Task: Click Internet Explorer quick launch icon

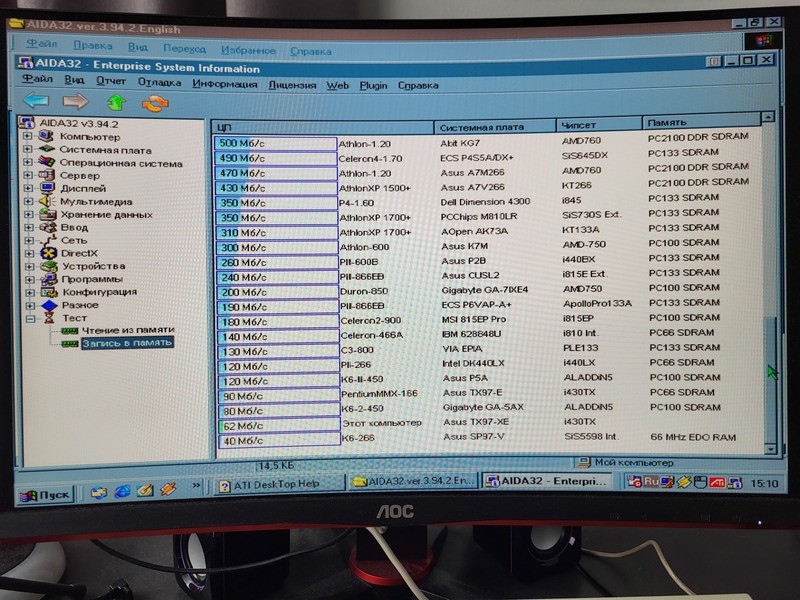Action: [x=122, y=491]
